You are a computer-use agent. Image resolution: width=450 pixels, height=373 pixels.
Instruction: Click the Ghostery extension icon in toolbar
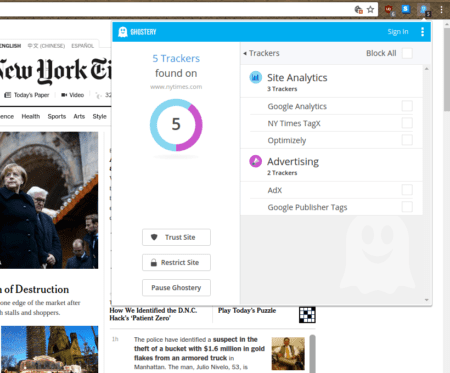pos(424,10)
